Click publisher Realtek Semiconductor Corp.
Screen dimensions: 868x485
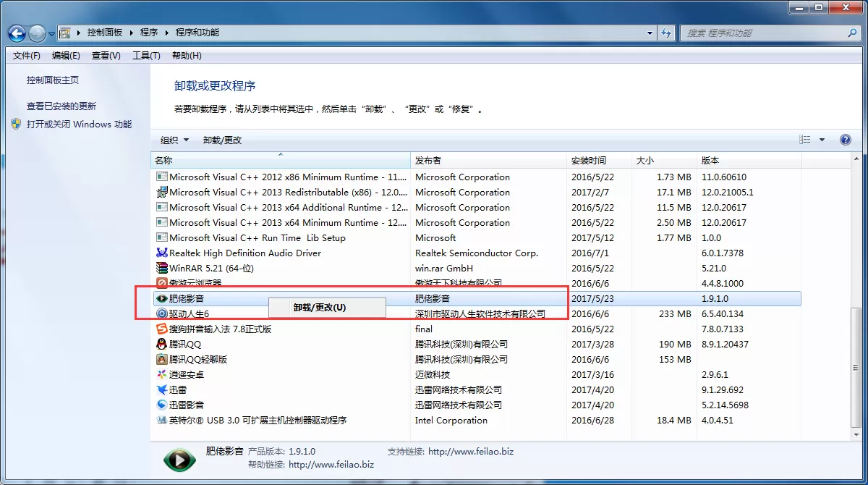(x=477, y=253)
